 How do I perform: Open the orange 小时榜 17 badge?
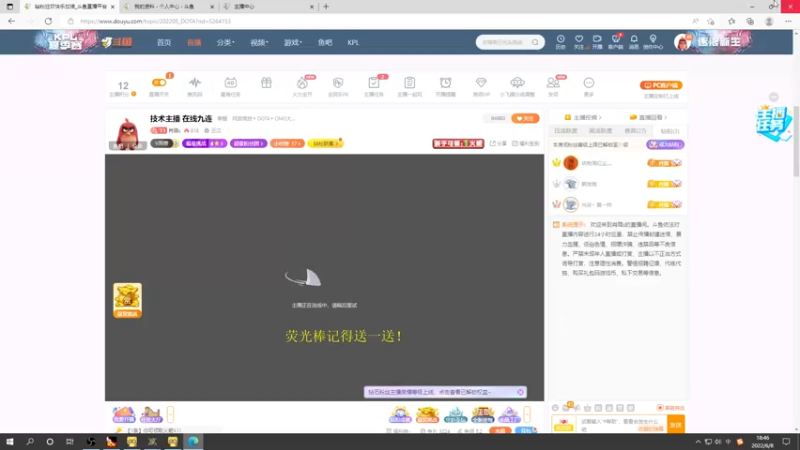287,144
